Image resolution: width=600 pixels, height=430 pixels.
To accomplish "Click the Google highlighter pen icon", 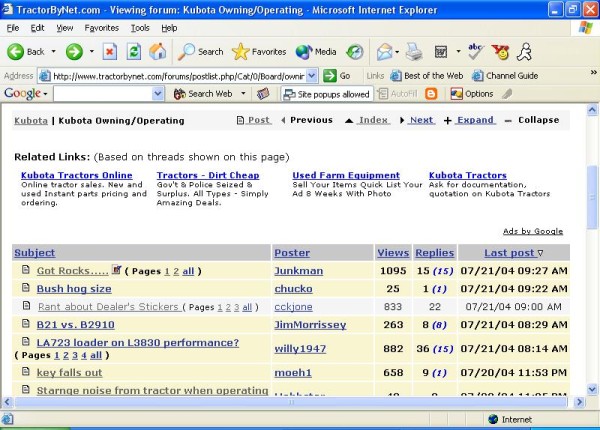I will pyautogui.click(x=507, y=94).
